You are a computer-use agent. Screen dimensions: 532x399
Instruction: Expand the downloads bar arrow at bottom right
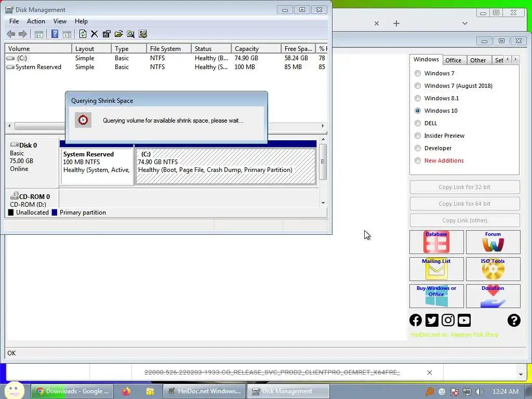pyautogui.click(x=521, y=374)
